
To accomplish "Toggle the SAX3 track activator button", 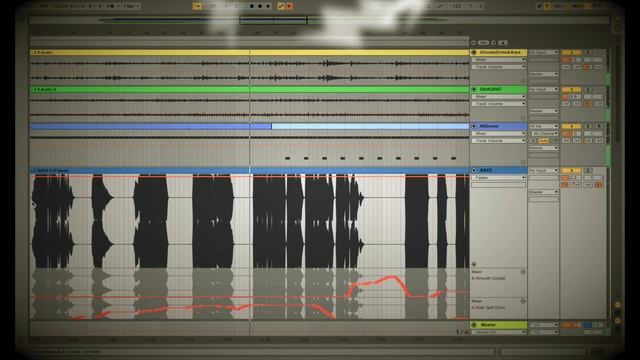I will (571, 170).
